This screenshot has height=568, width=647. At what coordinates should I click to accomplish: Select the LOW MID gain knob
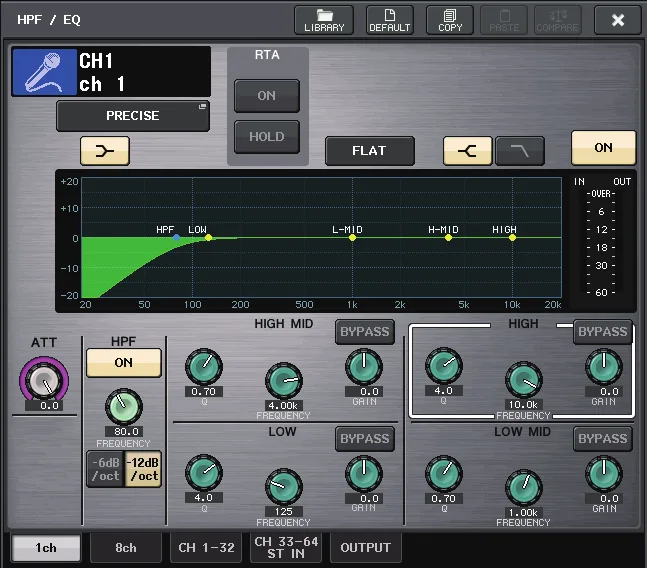604,474
